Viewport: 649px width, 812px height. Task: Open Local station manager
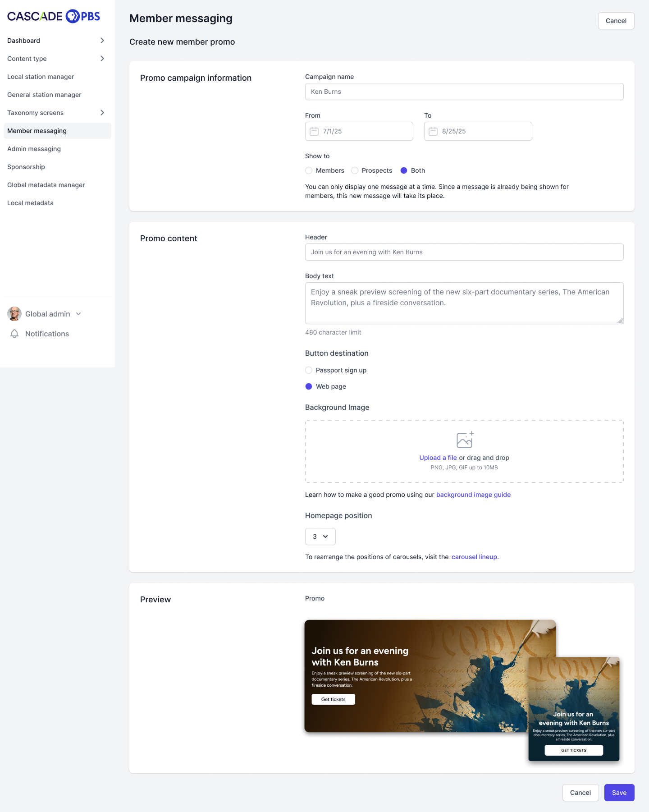(41, 77)
